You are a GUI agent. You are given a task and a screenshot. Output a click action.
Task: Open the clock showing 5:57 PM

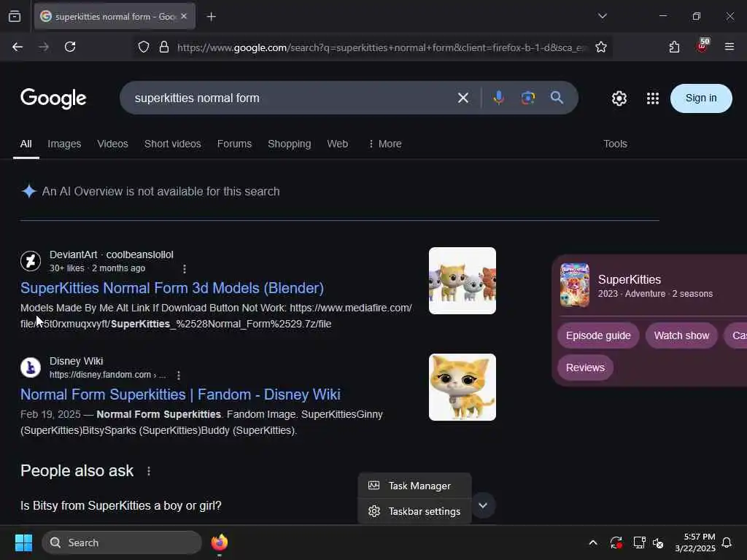click(695, 542)
